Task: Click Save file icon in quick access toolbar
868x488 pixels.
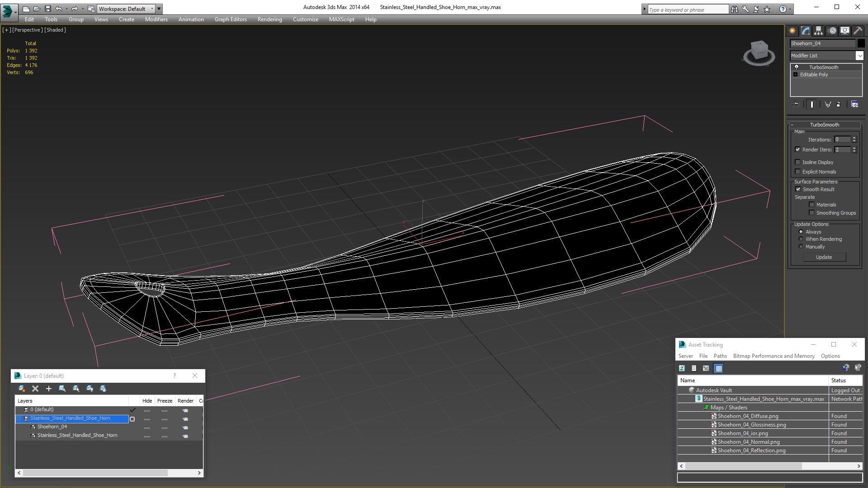Action: click(x=48, y=9)
